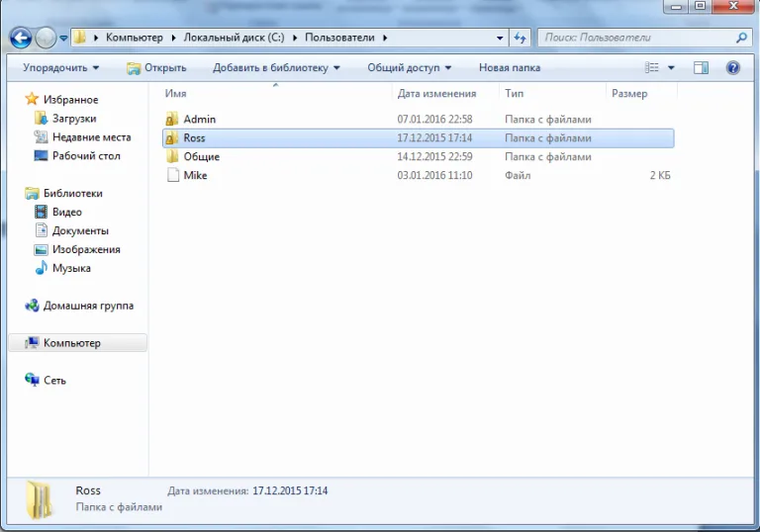Expand view options dropdown arrow
760x532 pixels.
(671, 68)
